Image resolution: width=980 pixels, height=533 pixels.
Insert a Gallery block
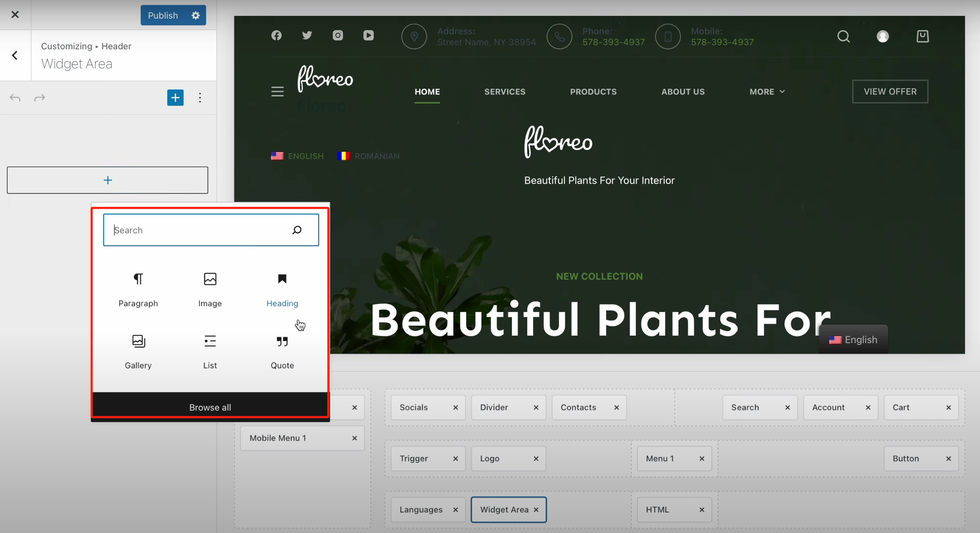coord(138,351)
